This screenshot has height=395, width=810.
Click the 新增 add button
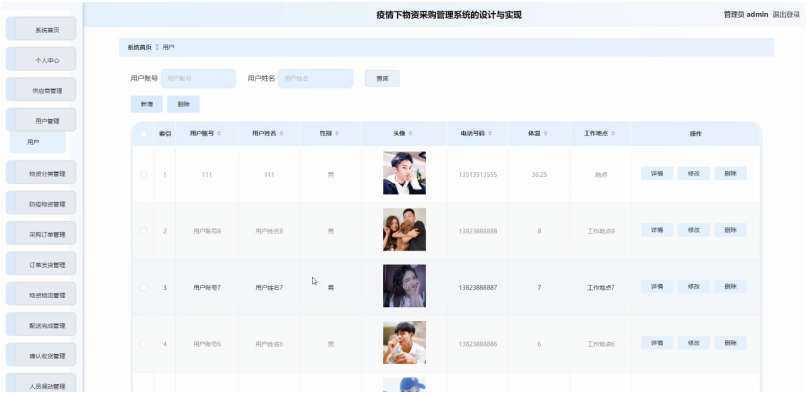[147, 104]
